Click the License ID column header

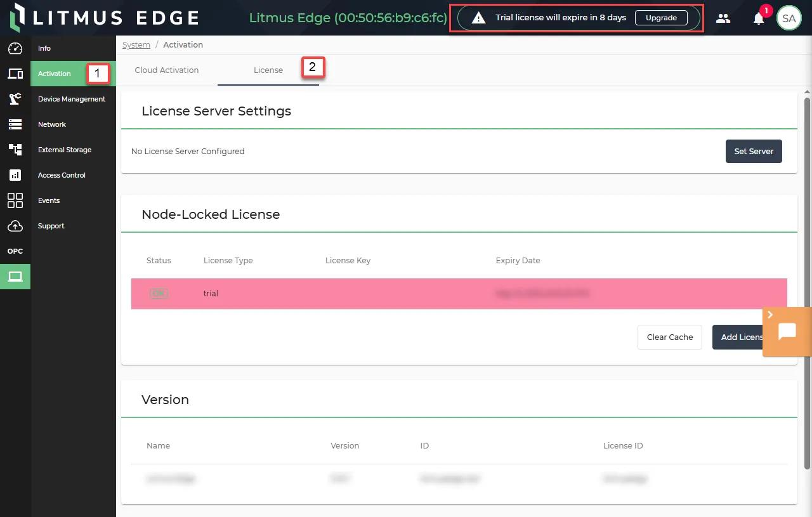[623, 446]
